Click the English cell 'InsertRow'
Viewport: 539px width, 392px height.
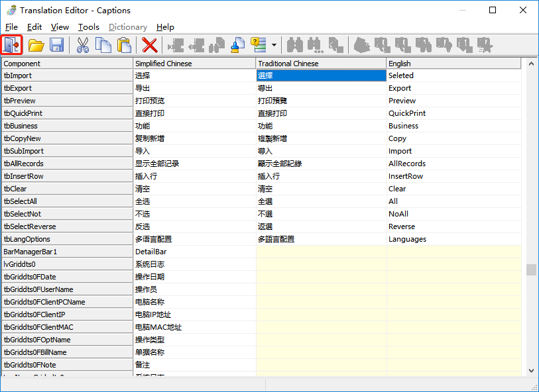[453, 176]
